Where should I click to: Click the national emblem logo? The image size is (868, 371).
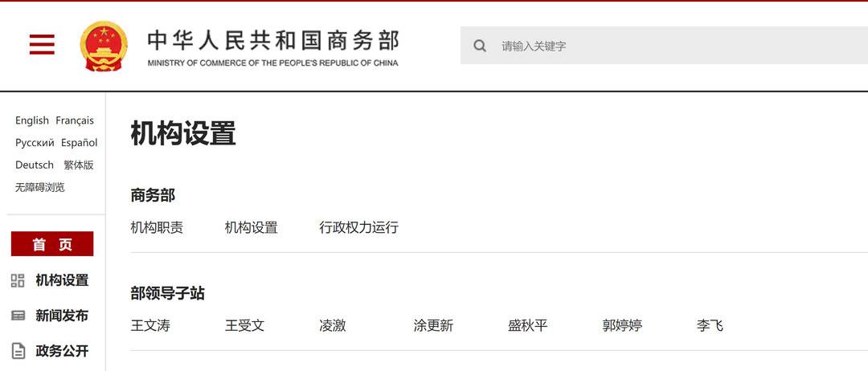click(x=104, y=46)
